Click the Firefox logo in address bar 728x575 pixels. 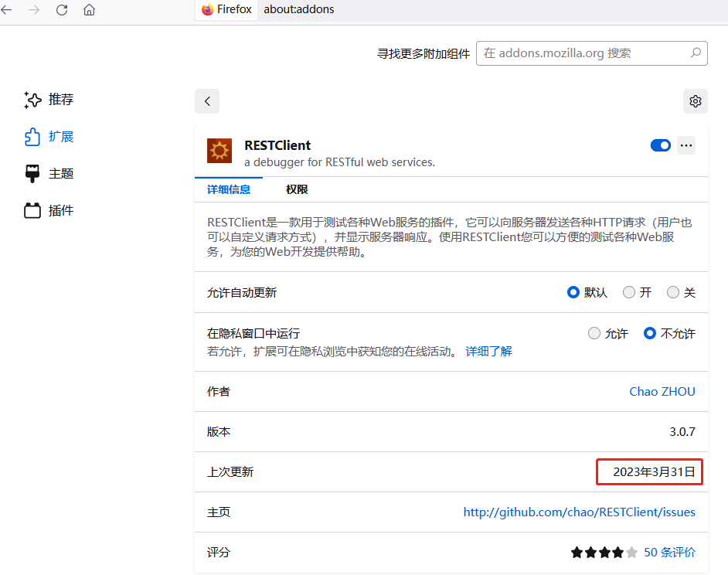point(207,9)
